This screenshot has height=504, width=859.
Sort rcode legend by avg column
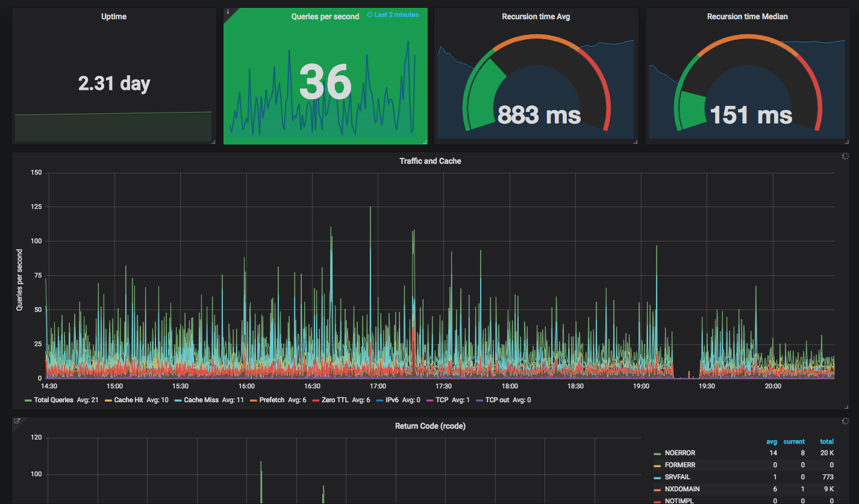771,441
